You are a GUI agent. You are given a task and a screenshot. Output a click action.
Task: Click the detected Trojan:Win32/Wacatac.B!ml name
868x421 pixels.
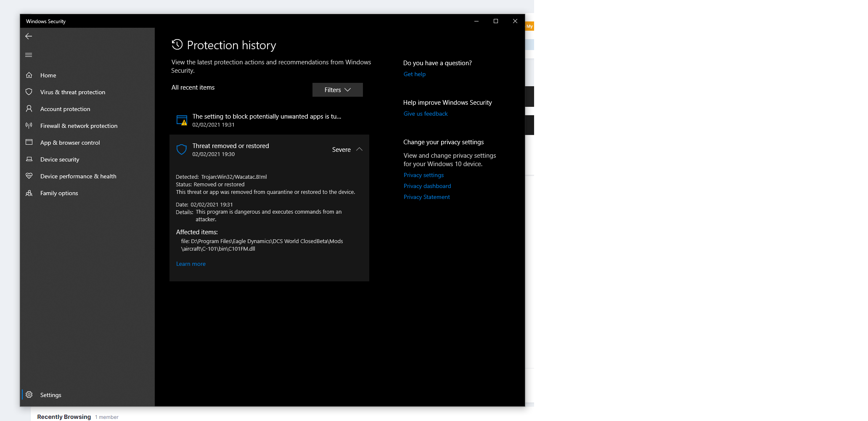(x=234, y=177)
